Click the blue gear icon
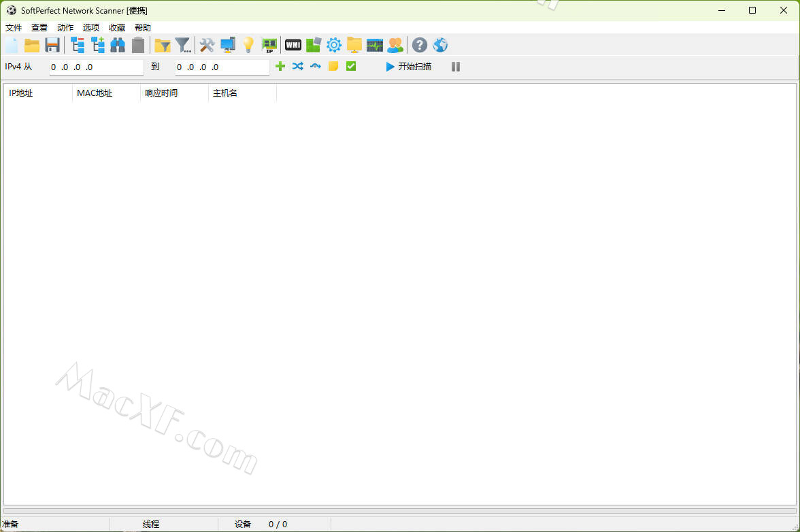 (333, 46)
